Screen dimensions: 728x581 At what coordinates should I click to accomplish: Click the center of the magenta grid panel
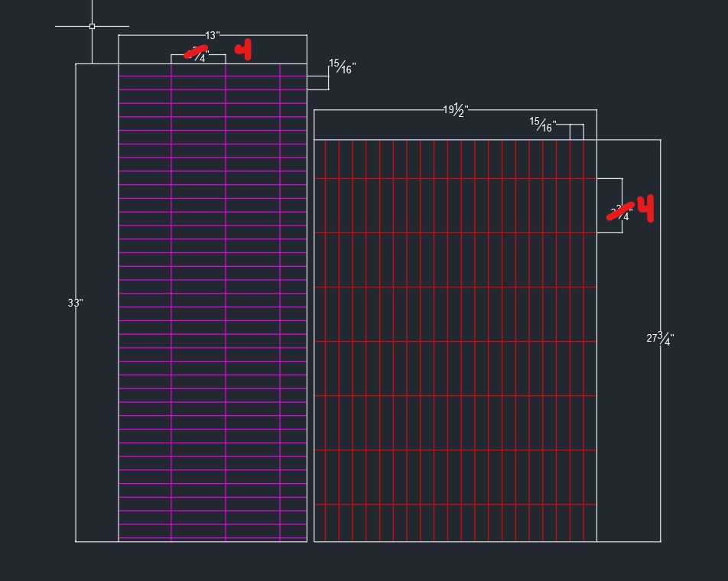point(213,303)
